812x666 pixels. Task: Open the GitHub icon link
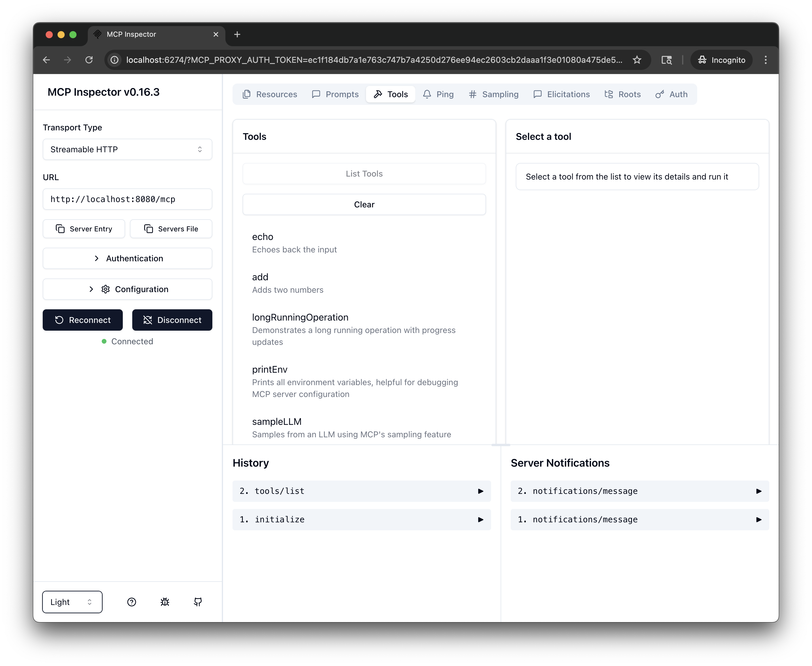pos(198,602)
